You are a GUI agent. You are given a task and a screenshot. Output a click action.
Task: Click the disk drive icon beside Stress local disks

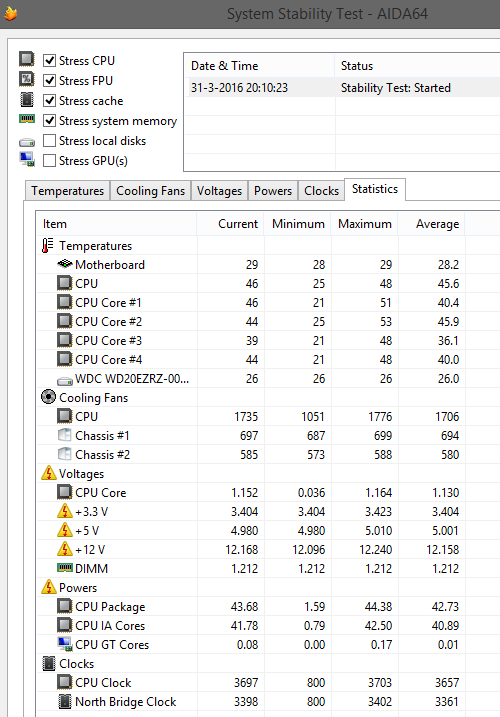pyautogui.click(x=27, y=142)
